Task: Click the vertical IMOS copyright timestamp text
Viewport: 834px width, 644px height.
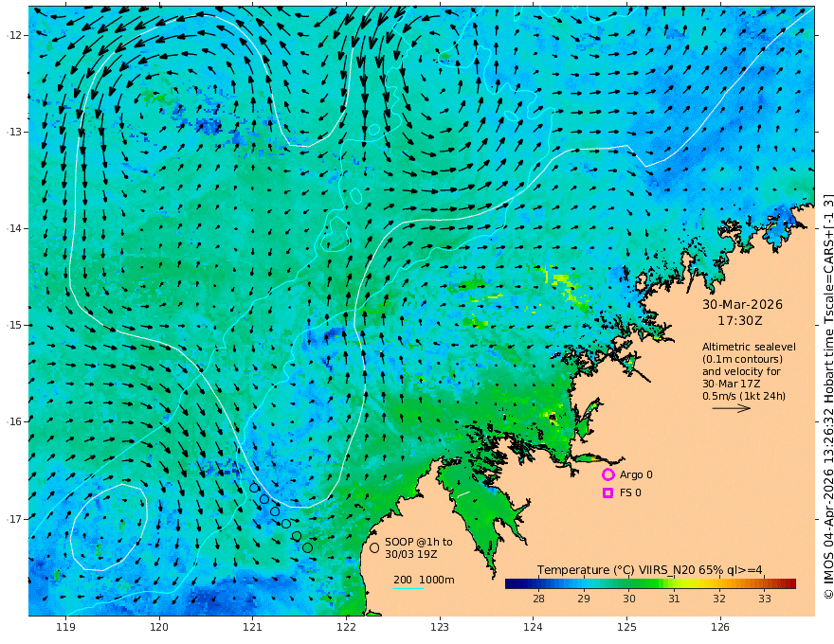Action: click(x=828, y=396)
